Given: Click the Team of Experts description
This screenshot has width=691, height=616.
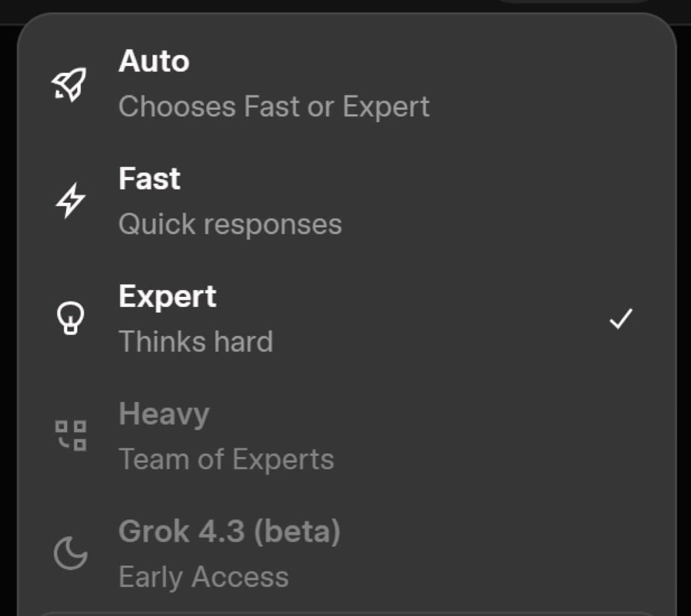Looking at the screenshot, I should click(227, 458).
